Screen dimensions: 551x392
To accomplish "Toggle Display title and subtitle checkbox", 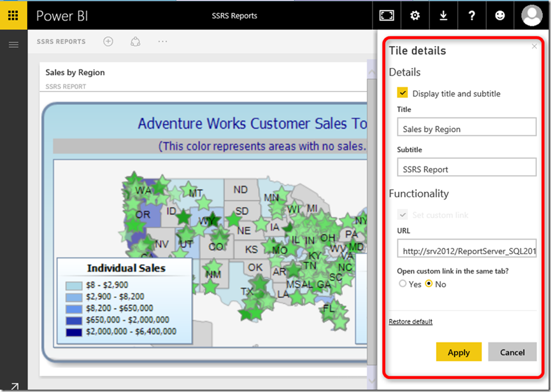I will [402, 93].
